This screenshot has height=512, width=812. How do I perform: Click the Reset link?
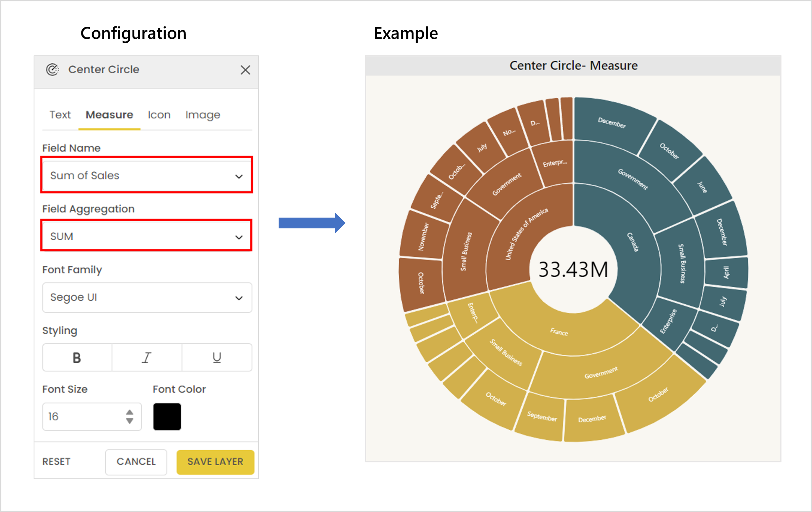point(56,462)
